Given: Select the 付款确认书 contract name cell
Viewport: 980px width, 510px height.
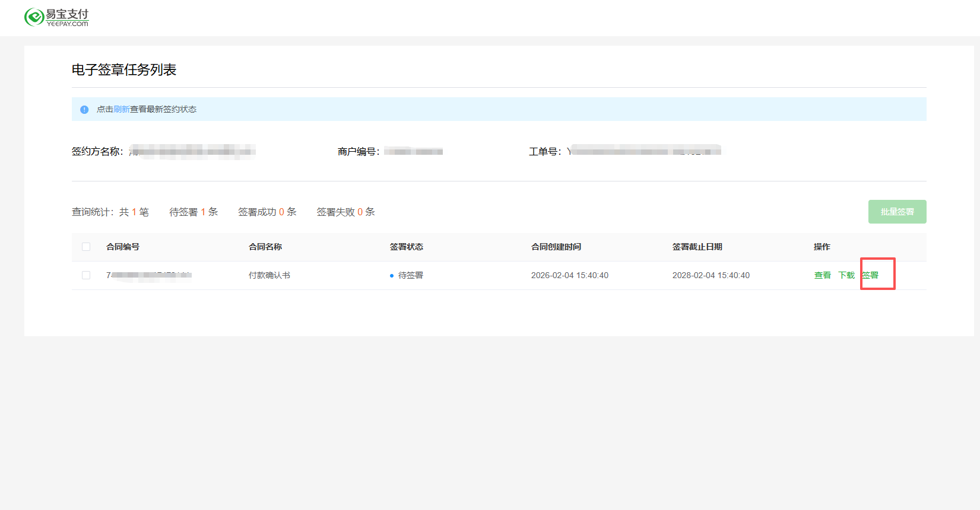Looking at the screenshot, I should pos(269,275).
